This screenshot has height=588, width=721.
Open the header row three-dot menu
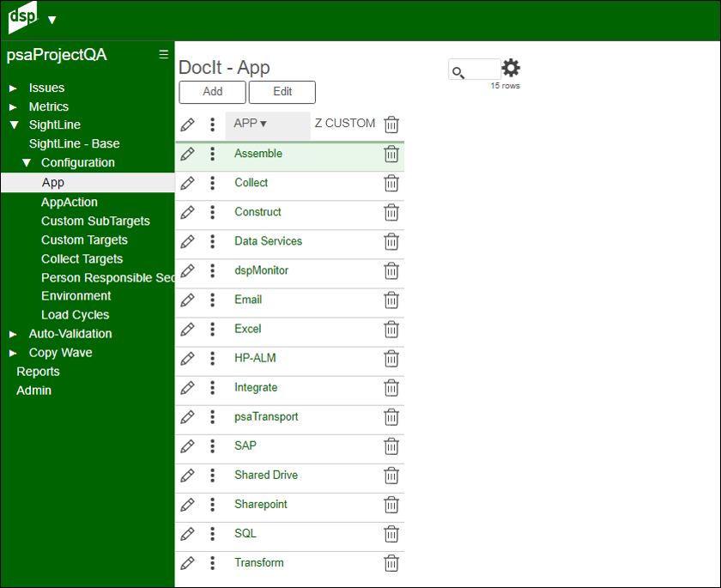pyautogui.click(x=213, y=124)
